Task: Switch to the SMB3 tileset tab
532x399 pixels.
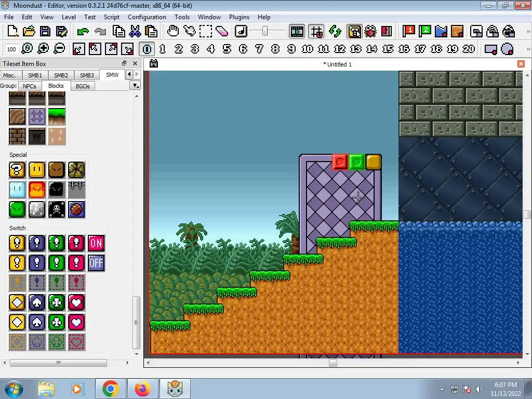Action: pos(87,75)
